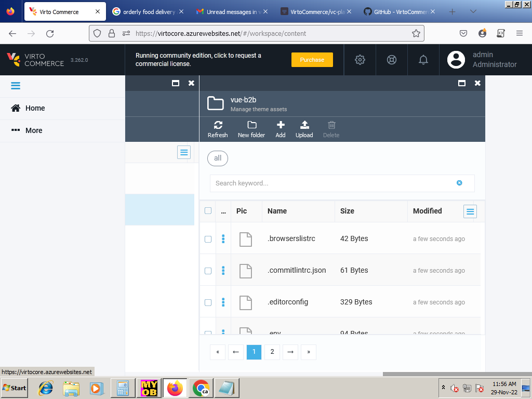Open Firefox from the Windows taskbar

click(x=175, y=388)
